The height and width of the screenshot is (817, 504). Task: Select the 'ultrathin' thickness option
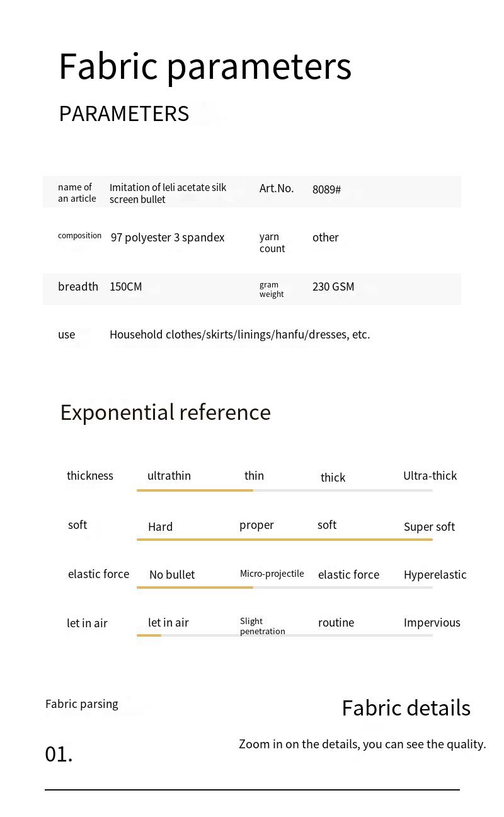pyautogui.click(x=169, y=476)
